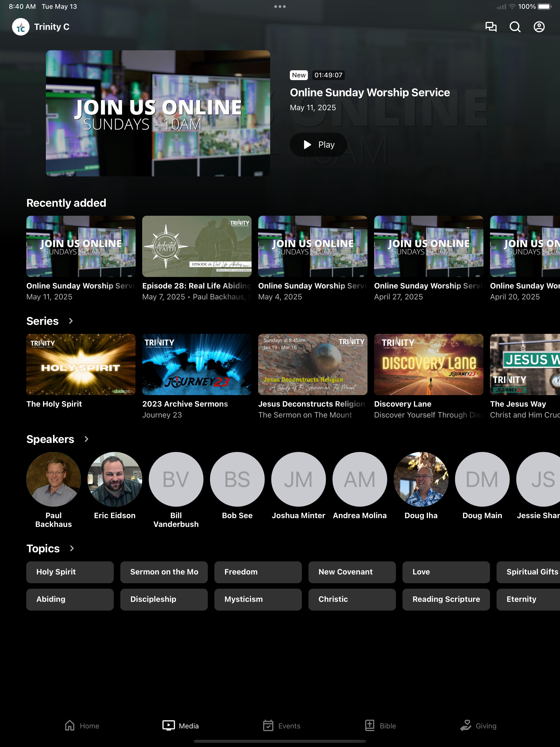Select Bob See BS avatar
The width and height of the screenshot is (560, 747).
[x=237, y=479]
